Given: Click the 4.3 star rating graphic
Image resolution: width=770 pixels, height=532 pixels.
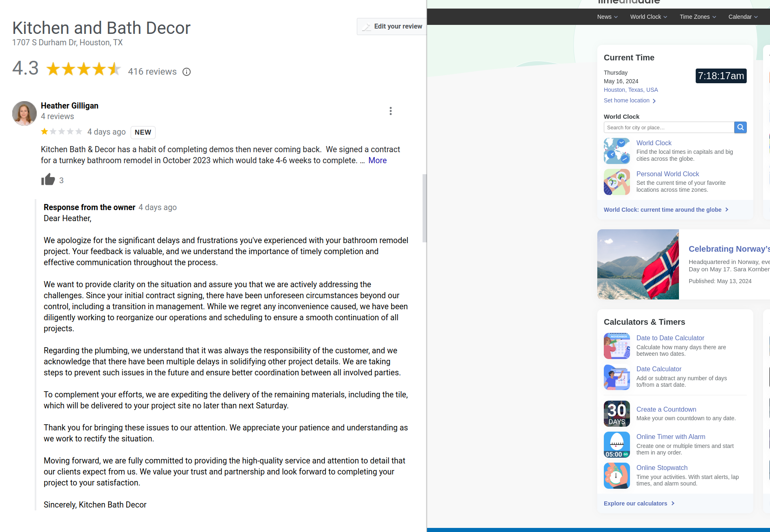Looking at the screenshot, I should click(x=84, y=69).
